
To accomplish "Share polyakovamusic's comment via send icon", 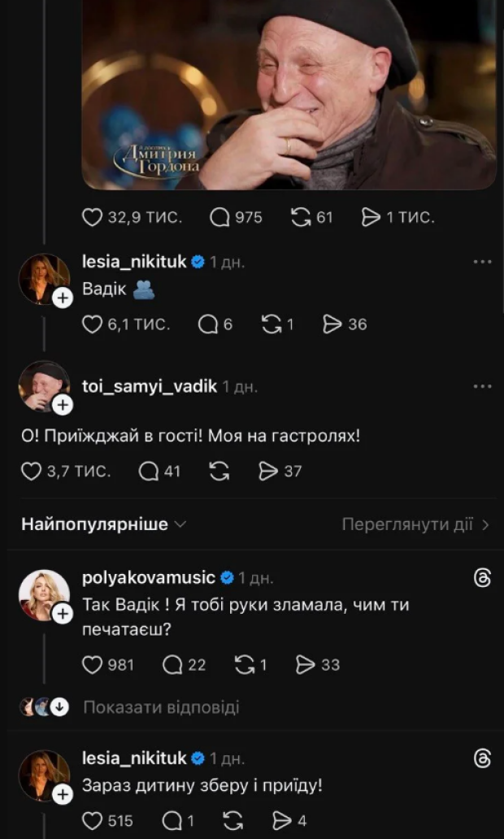I will [x=306, y=665].
